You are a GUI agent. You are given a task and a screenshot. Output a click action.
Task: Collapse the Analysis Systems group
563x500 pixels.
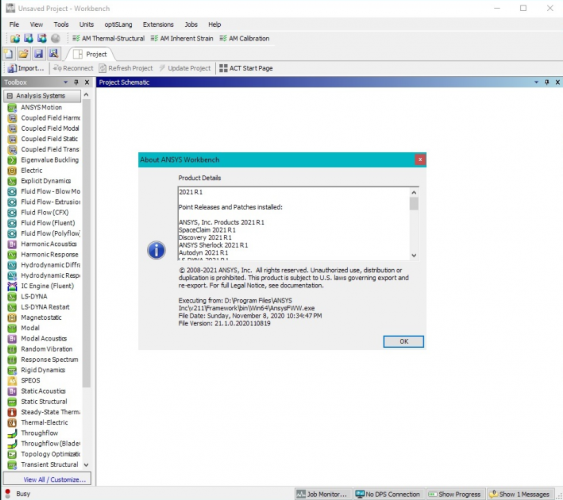10,96
